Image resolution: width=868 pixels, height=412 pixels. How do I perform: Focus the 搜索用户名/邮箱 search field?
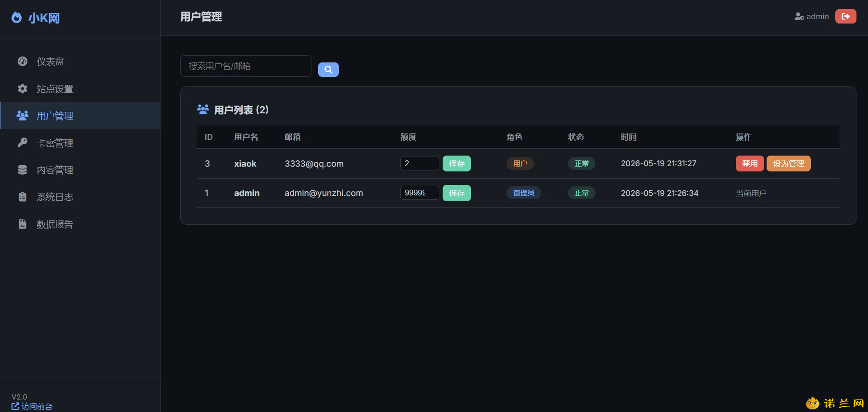click(x=246, y=66)
